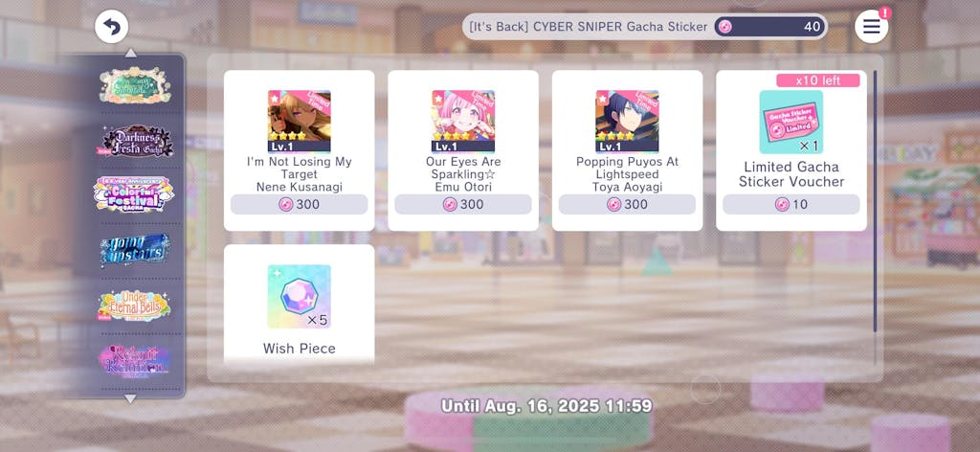
Task: Tap the Wish Piece gem icon
Action: coord(300,296)
